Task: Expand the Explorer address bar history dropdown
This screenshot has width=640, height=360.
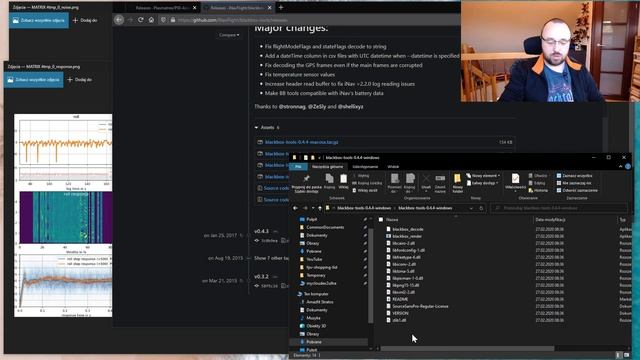Action: [471, 208]
